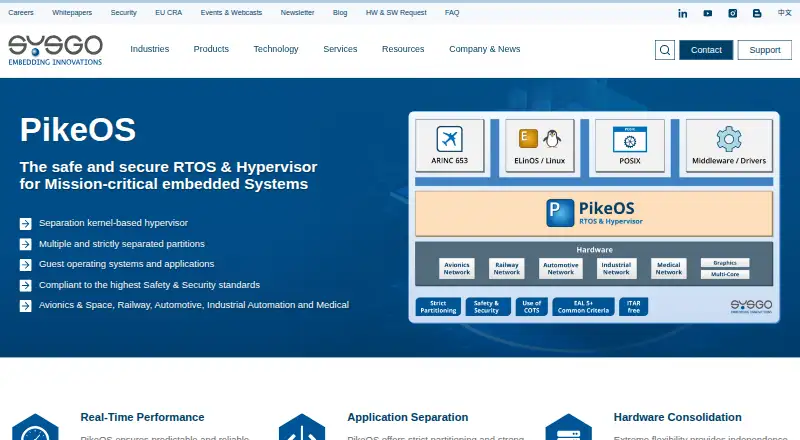Open the EU CRA link
Viewport: 800px width, 440px height.
click(x=168, y=13)
